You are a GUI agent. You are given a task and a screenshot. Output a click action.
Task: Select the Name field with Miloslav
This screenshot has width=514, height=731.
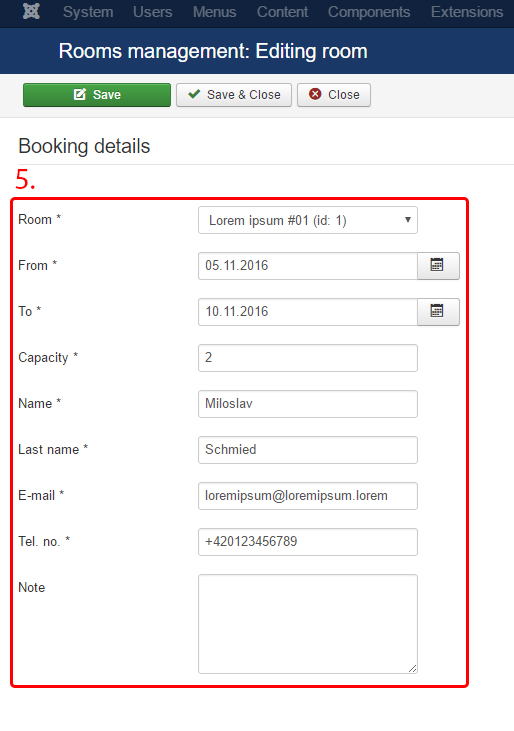click(x=308, y=404)
